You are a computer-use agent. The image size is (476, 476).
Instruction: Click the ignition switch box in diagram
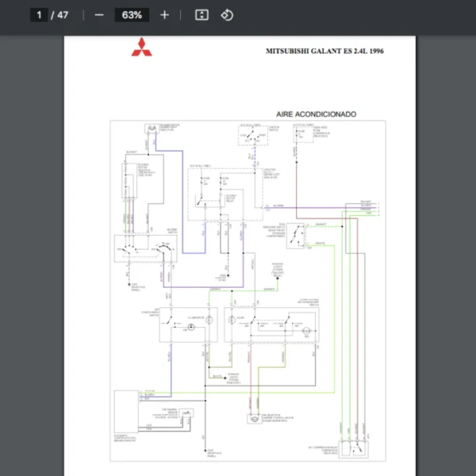click(254, 137)
